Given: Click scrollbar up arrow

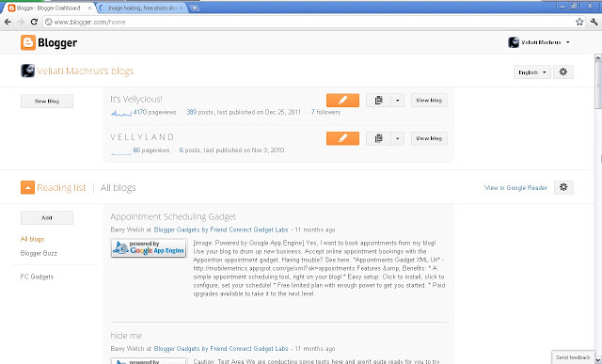Looking at the screenshot, I should click(598, 57).
